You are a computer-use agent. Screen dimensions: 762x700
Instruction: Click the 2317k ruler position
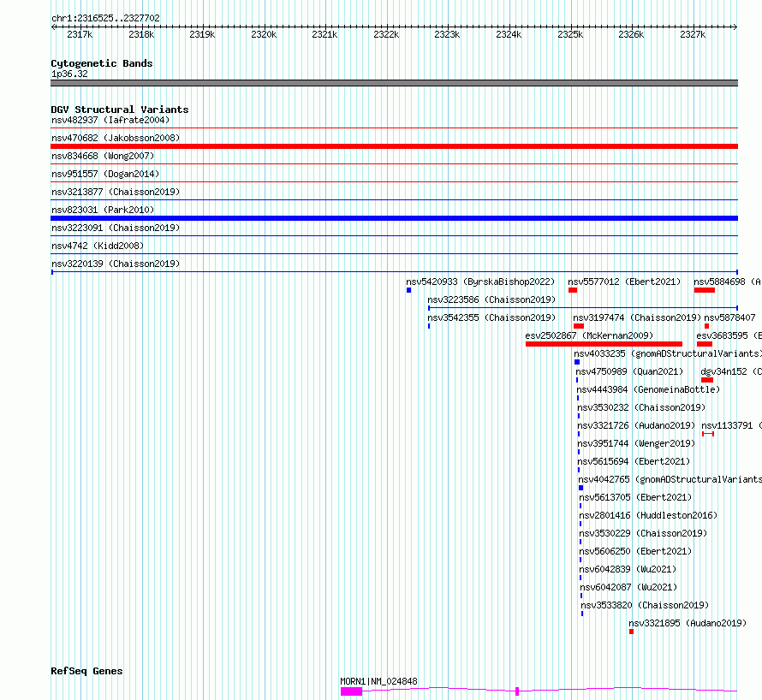coord(80,34)
